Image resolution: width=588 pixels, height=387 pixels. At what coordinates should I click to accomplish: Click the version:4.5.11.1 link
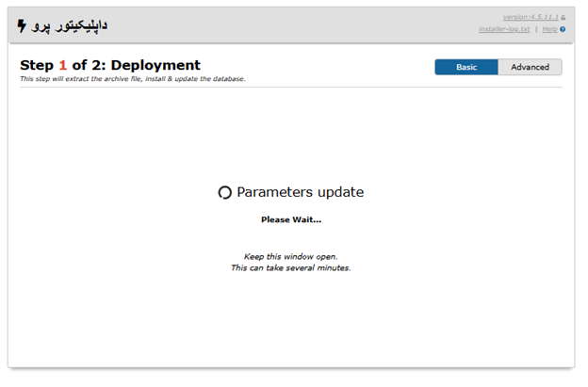(x=531, y=17)
